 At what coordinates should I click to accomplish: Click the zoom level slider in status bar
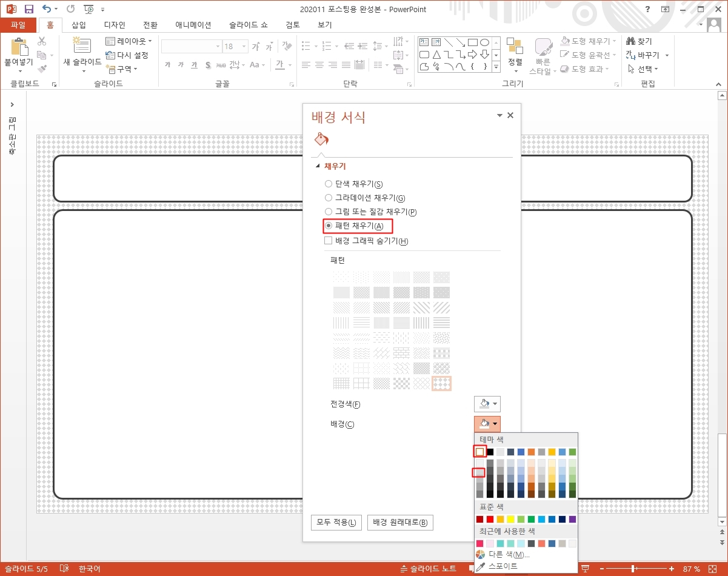[633, 569]
